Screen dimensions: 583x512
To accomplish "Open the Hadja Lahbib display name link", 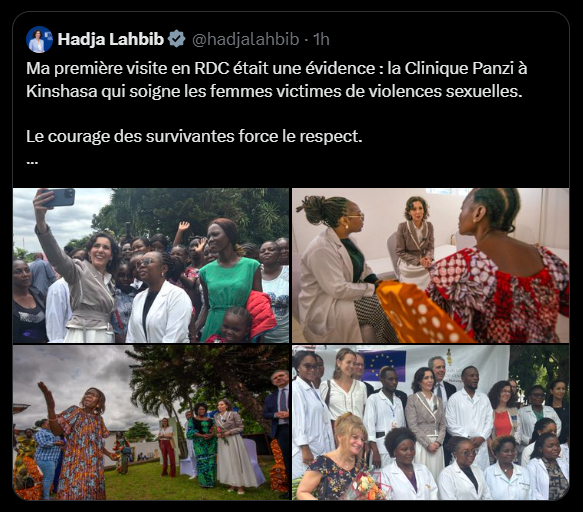I will click(x=111, y=39).
